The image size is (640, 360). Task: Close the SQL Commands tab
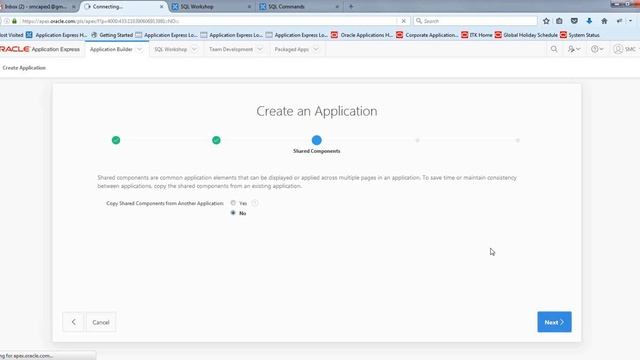(337, 7)
